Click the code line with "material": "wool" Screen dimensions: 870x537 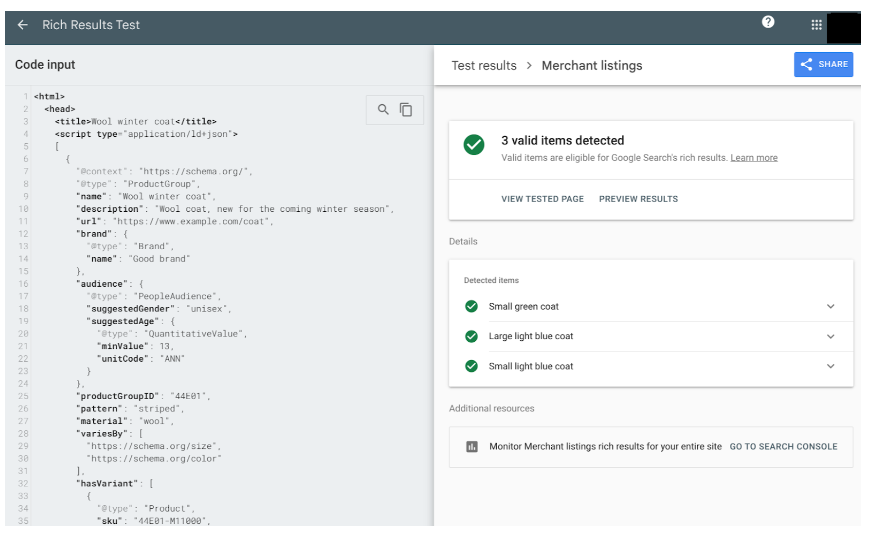coord(125,421)
